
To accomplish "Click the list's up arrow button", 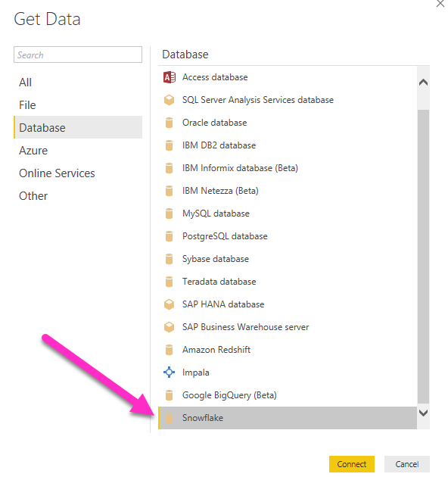I will pos(423,83).
